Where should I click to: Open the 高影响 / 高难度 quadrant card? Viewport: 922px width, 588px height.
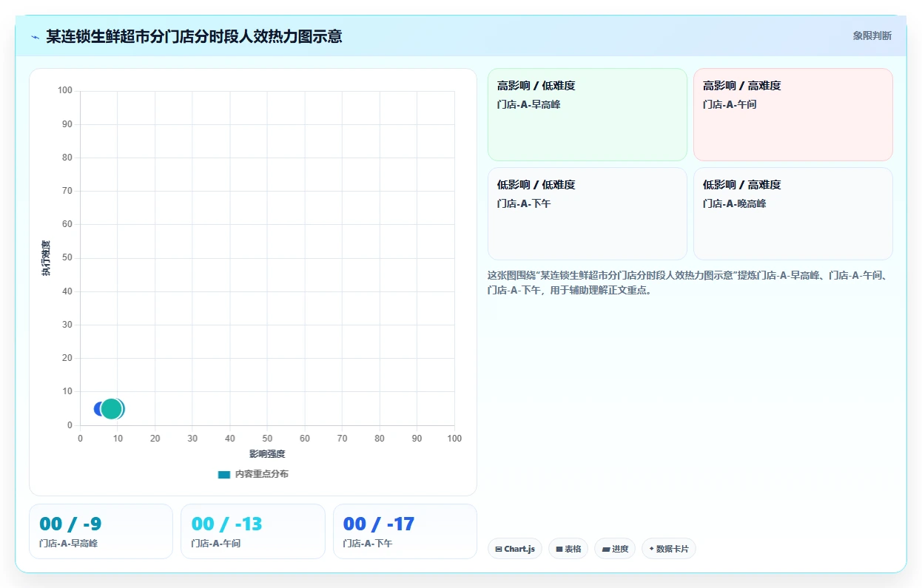(x=793, y=115)
